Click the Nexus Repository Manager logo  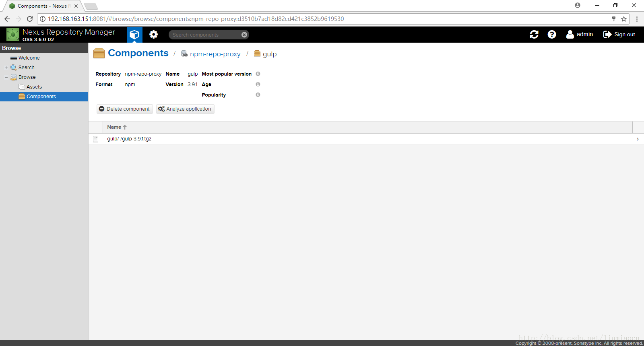[13, 35]
